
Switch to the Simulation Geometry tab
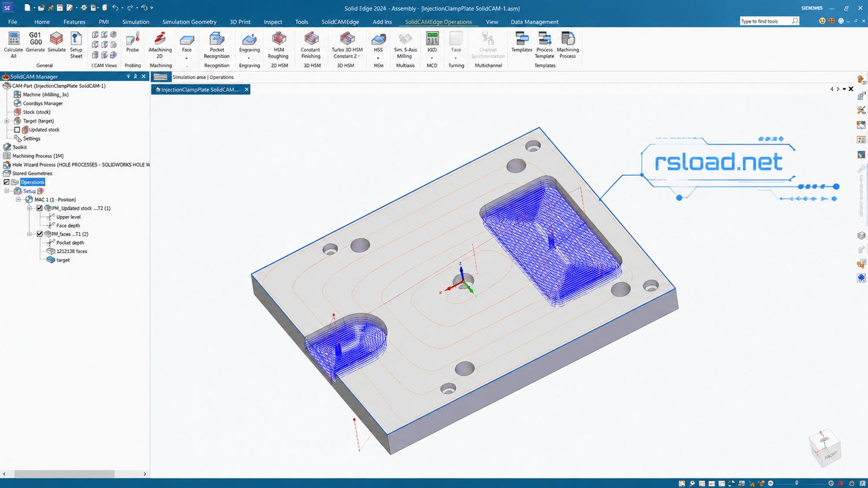coord(189,22)
